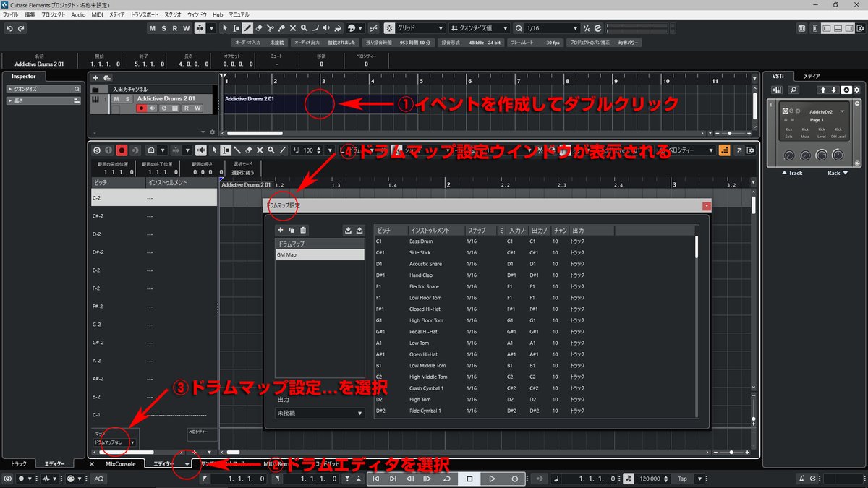Click the Add drum map plus icon
Viewport: 868px width, 488px height.
coord(281,230)
